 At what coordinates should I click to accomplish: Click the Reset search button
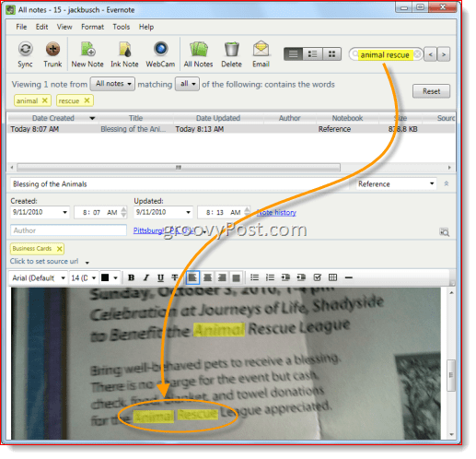(x=431, y=91)
